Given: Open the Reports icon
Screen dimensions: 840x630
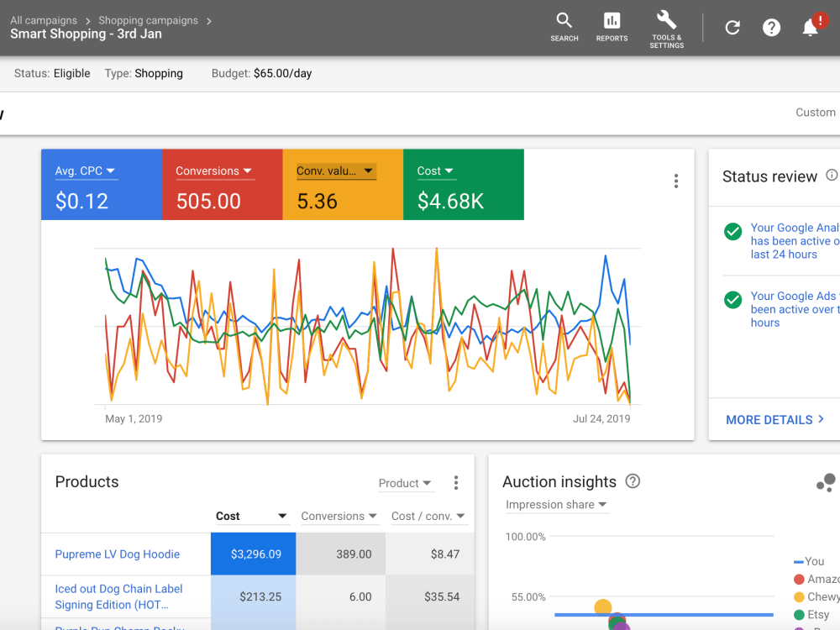Looking at the screenshot, I should [x=612, y=28].
